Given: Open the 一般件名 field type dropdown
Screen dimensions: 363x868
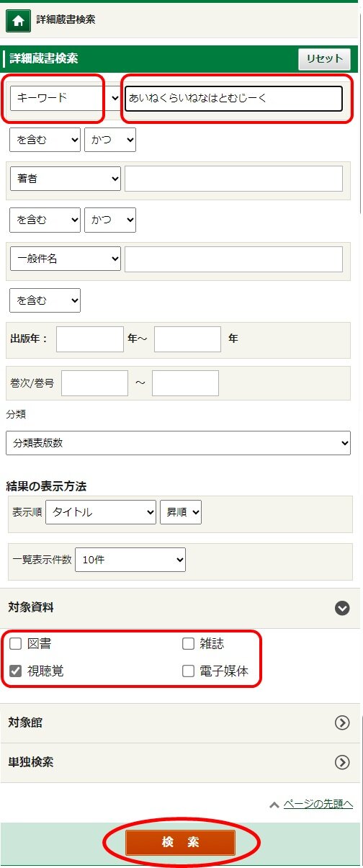Looking at the screenshot, I should pyautogui.click(x=65, y=258).
